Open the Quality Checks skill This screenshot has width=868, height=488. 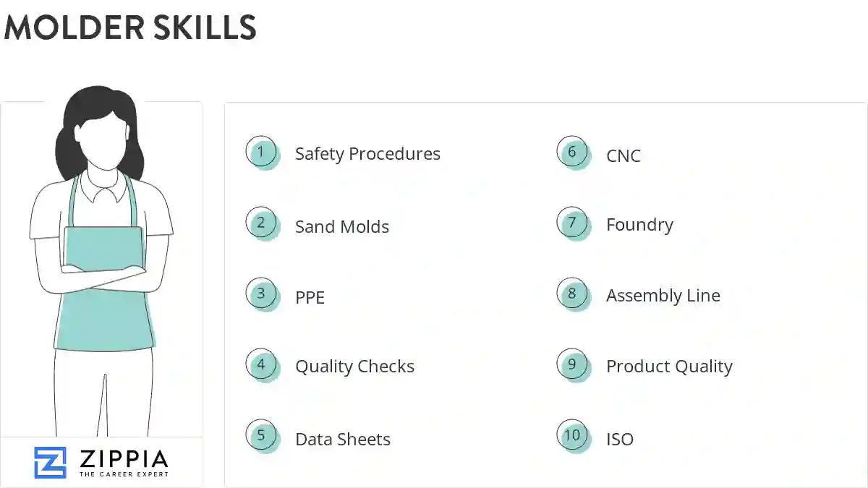pyautogui.click(x=354, y=367)
